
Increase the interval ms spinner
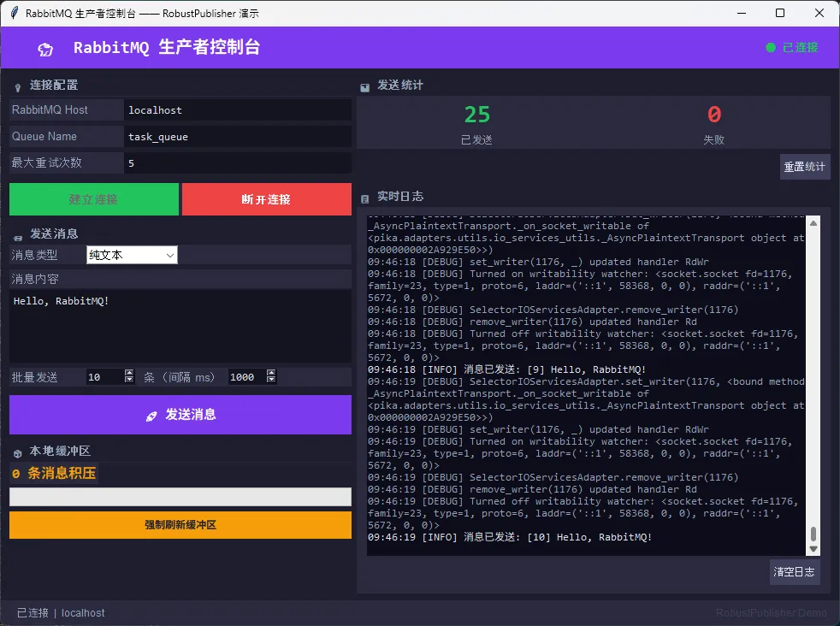pos(271,373)
